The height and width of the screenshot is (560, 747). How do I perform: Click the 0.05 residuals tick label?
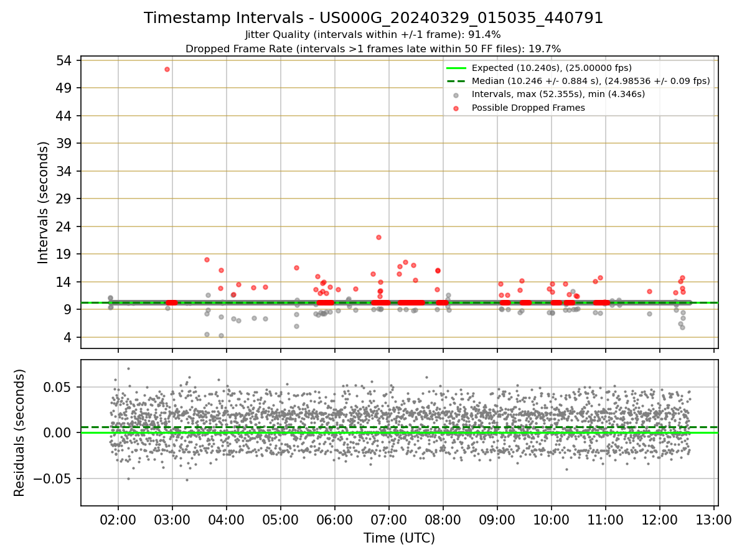click(59, 387)
